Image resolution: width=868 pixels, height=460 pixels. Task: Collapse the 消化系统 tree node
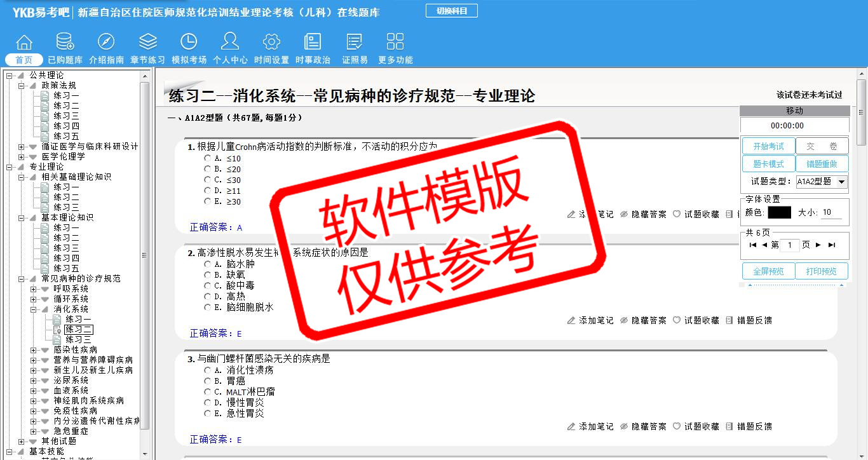point(34,309)
